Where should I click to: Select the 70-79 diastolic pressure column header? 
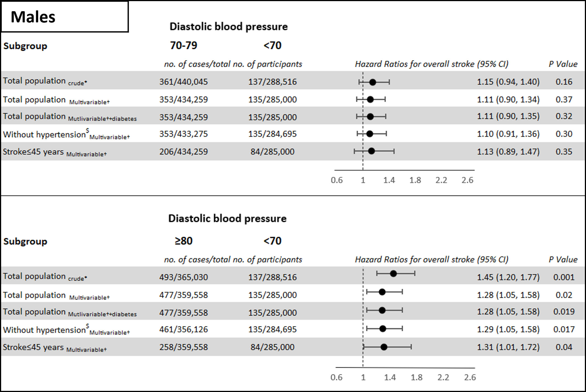183,45
